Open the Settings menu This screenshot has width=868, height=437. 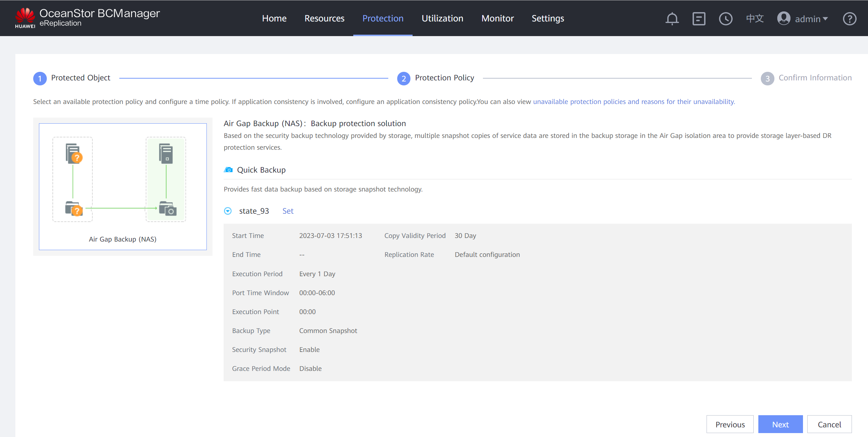coord(548,18)
